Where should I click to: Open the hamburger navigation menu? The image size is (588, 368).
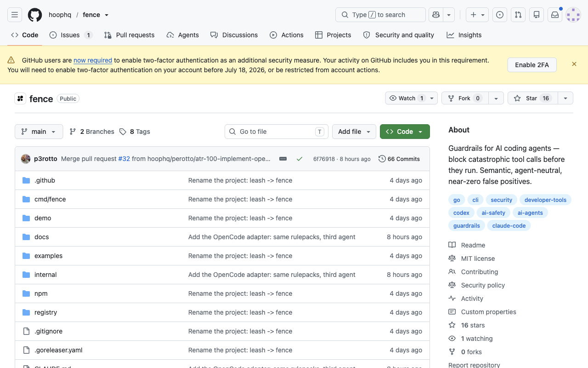(15, 15)
